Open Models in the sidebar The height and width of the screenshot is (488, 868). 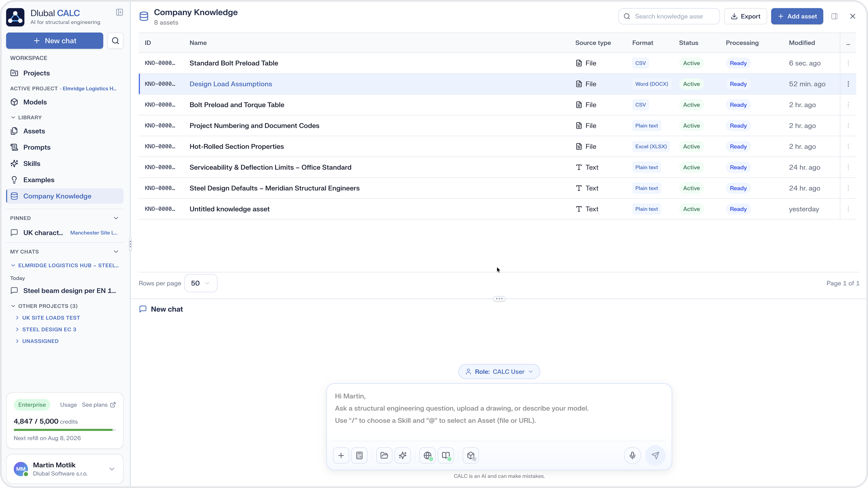65,102
